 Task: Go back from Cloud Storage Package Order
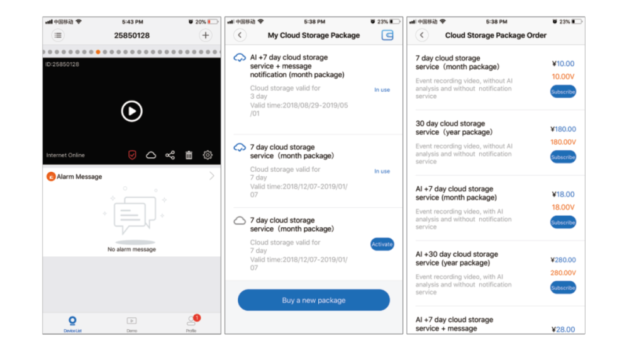click(422, 36)
